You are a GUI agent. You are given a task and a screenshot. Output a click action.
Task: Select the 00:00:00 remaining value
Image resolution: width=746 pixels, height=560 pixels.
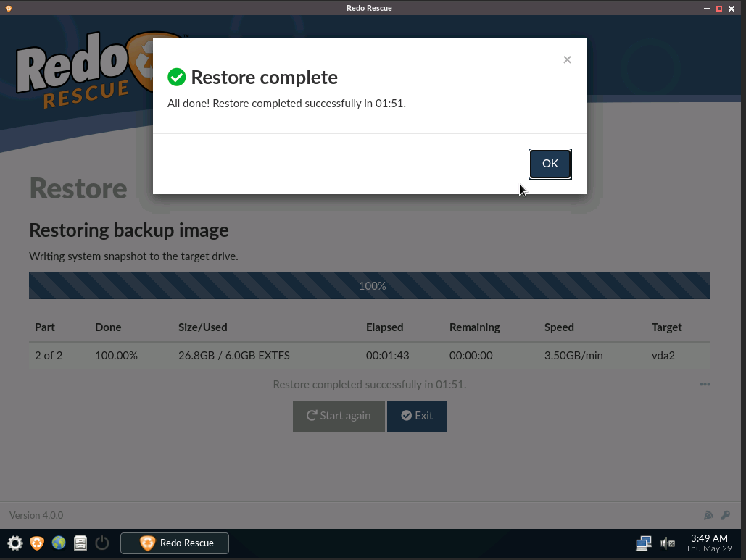click(471, 356)
